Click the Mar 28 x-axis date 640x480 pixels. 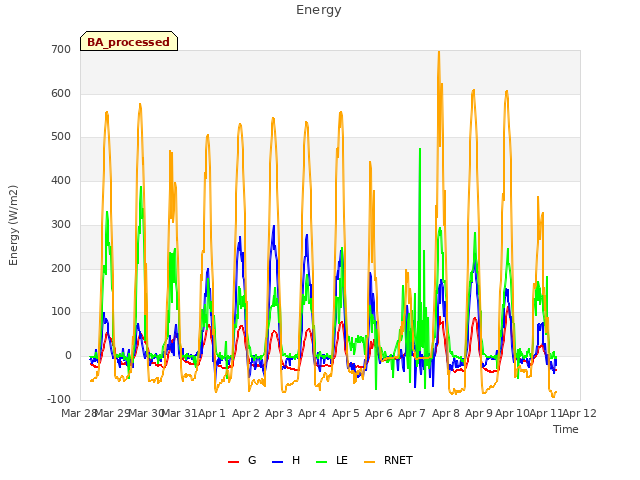click(79, 413)
